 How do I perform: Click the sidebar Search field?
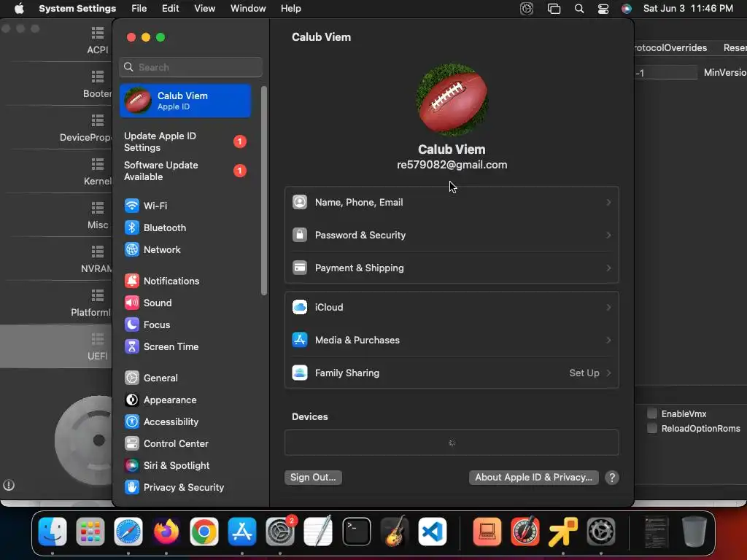click(190, 67)
